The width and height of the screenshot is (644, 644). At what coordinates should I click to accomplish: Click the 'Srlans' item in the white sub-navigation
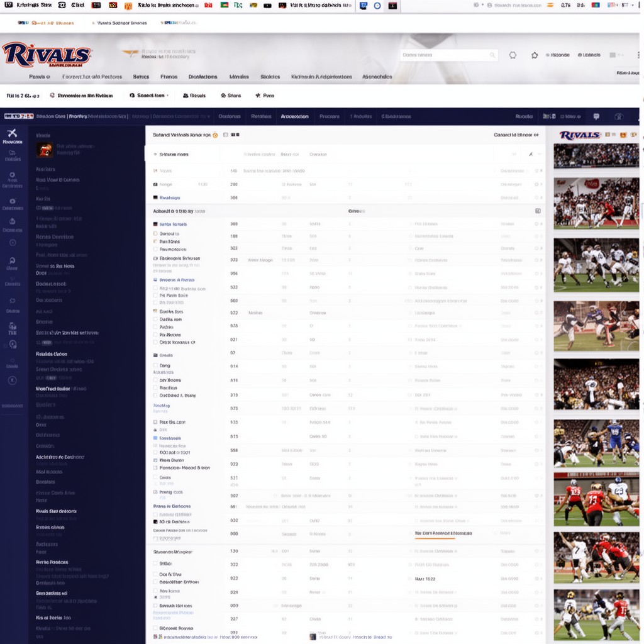click(231, 96)
